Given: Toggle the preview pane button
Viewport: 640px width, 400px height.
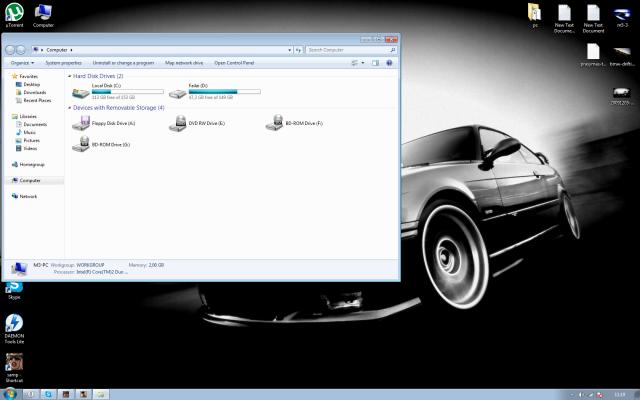Looking at the screenshot, I should coord(375,62).
